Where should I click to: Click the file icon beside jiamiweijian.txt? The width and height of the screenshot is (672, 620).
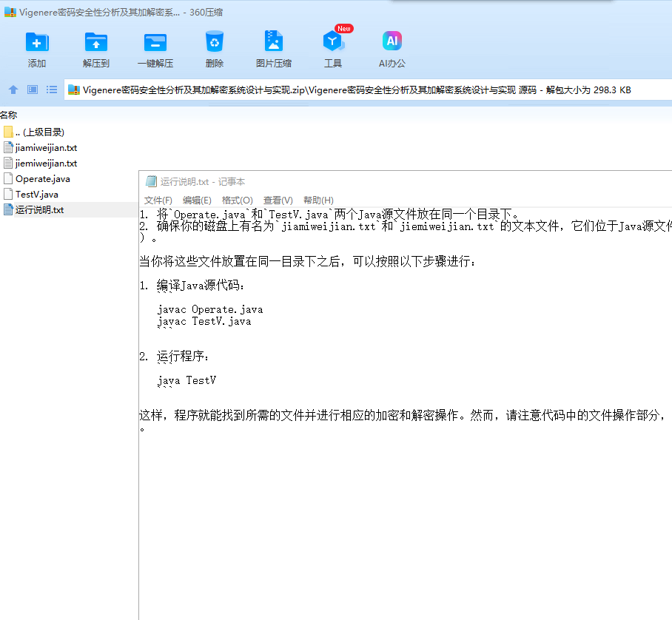coord(8,147)
